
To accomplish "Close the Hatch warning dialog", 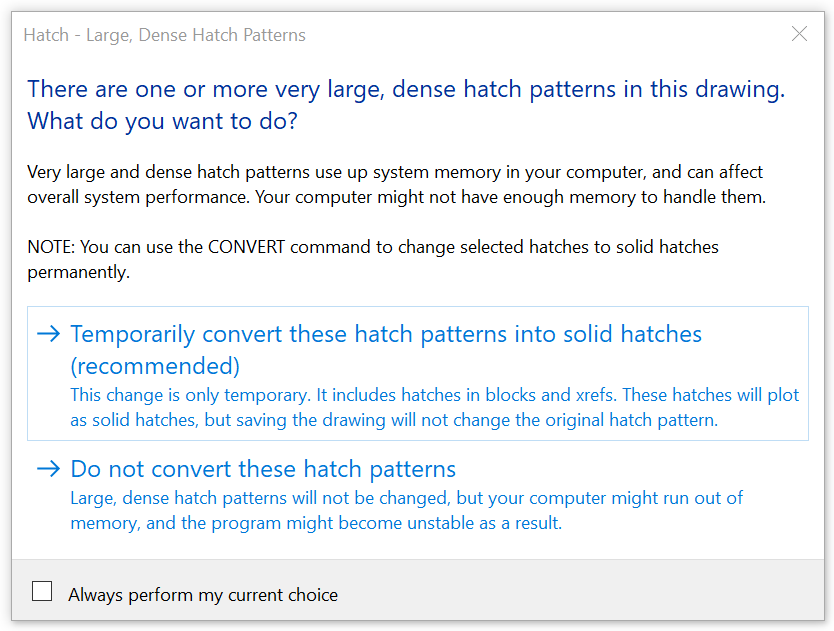I will click(799, 35).
